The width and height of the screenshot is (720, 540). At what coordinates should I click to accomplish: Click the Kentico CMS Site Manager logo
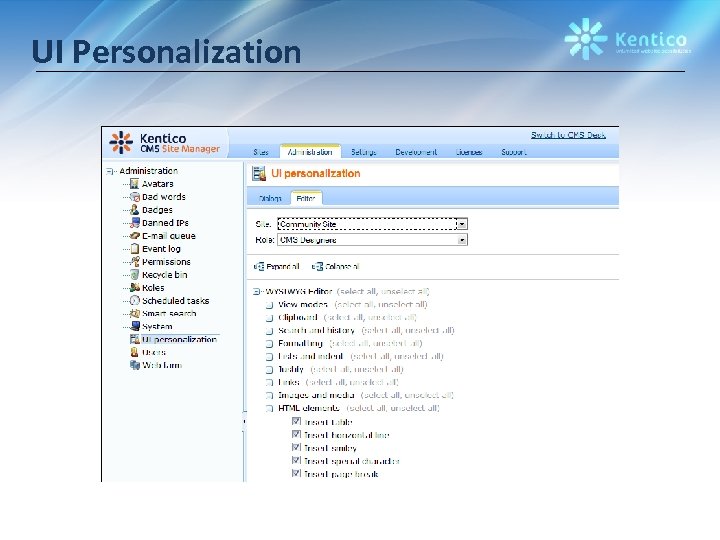click(x=164, y=143)
